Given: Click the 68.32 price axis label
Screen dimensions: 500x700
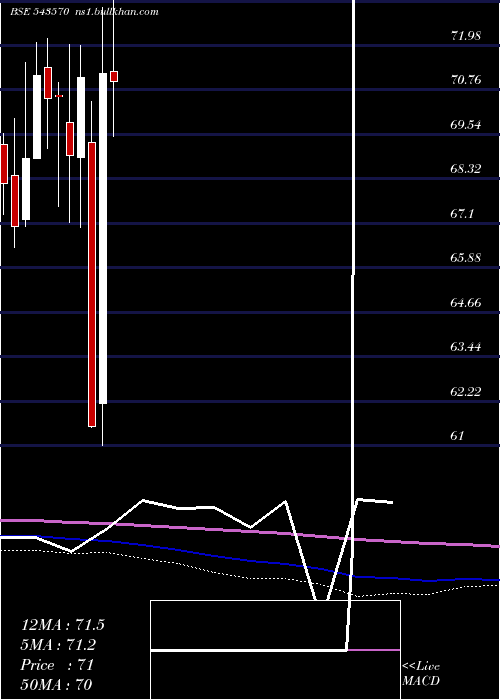Looking at the screenshot, I should 466,169.
